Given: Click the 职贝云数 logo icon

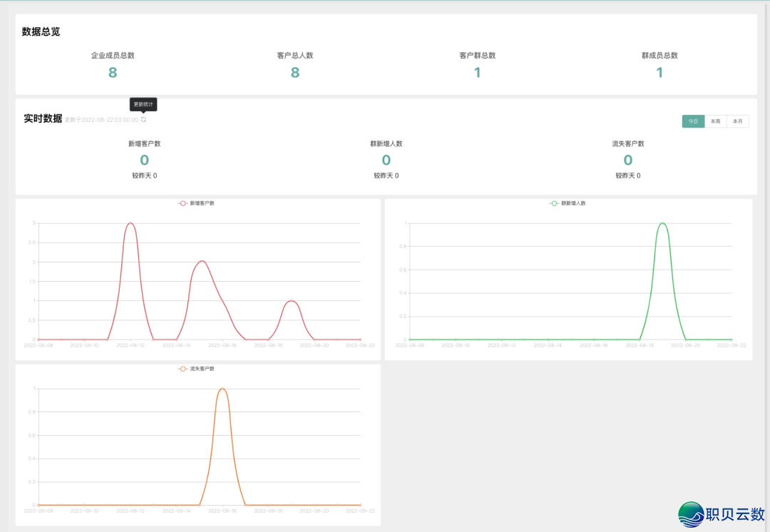Looking at the screenshot, I should click(690, 514).
